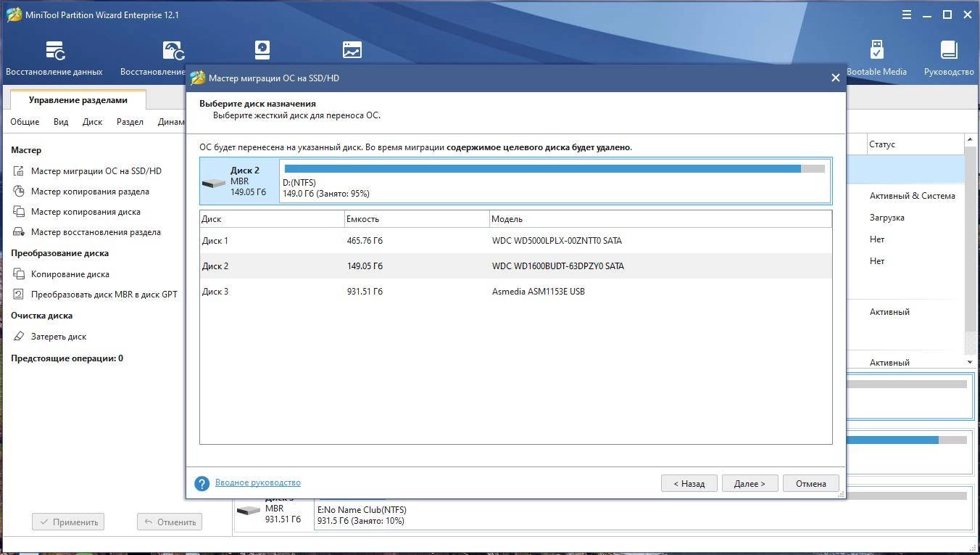Click the Диск 2 drive icon in preview

click(214, 182)
